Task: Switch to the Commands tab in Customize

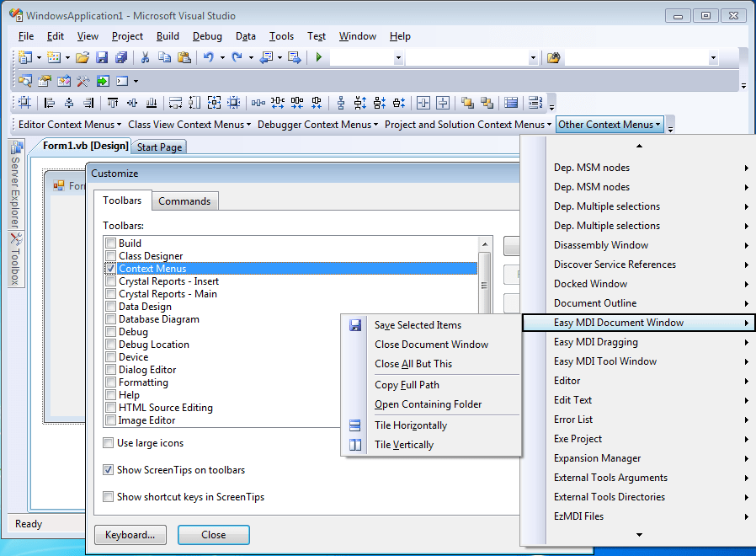Action: (x=184, y=200)
